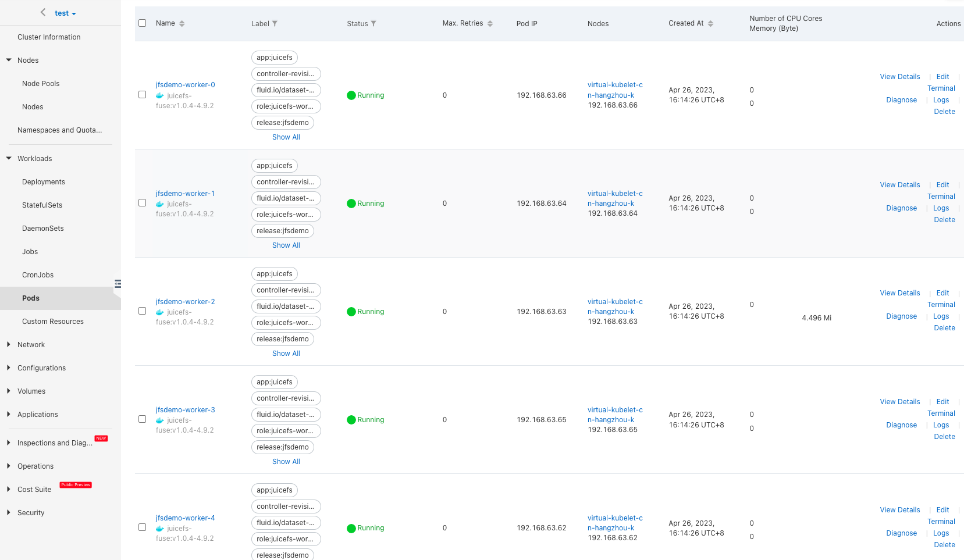Image resolution: width=964 pixels, height=560 pixels.
Task: Click the back arrow beside test
Action: [x=43, y=12]
